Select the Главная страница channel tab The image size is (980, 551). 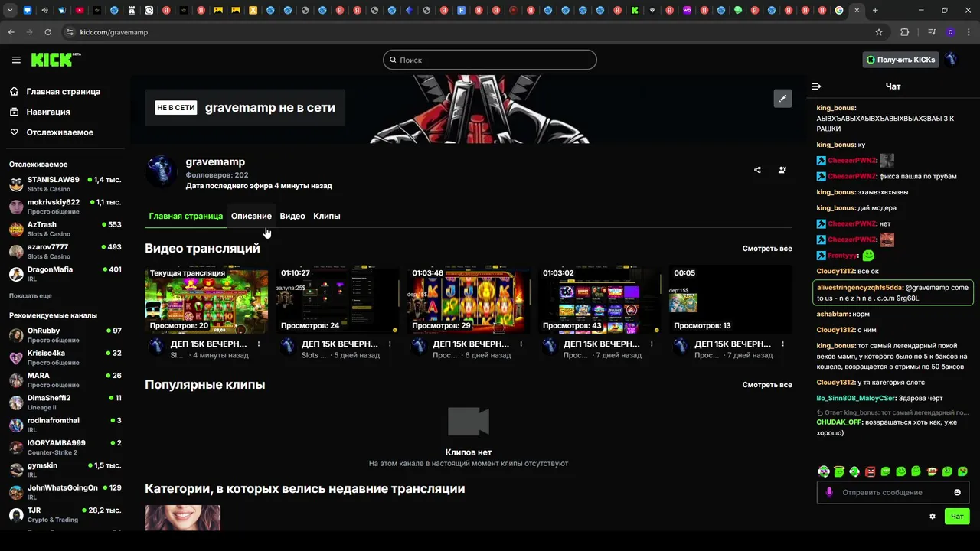pos(186,216)
